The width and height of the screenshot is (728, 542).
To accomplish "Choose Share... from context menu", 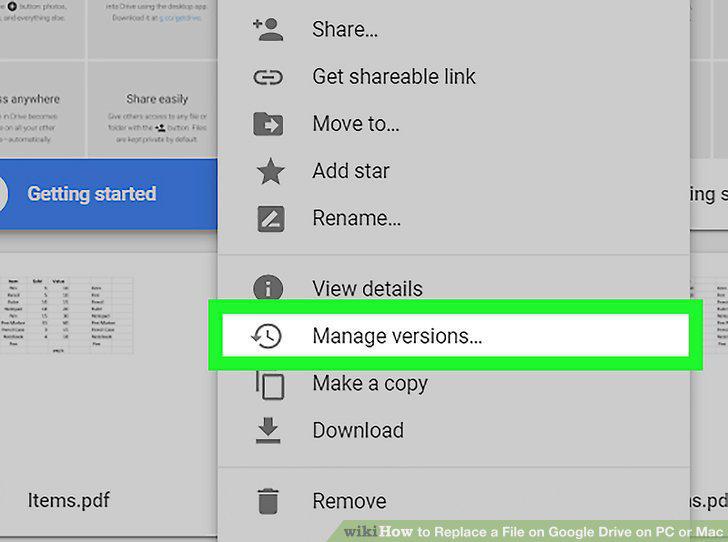I will (454, 30).
